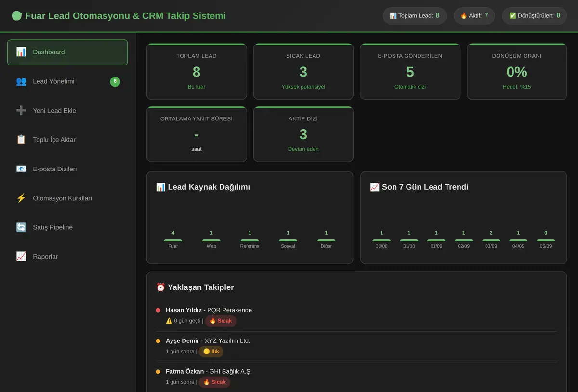Image resolution: width=578 pixels, height=392 pixels.
Task: Open Yeni Lead Ekle page
Action: point(67,111)
